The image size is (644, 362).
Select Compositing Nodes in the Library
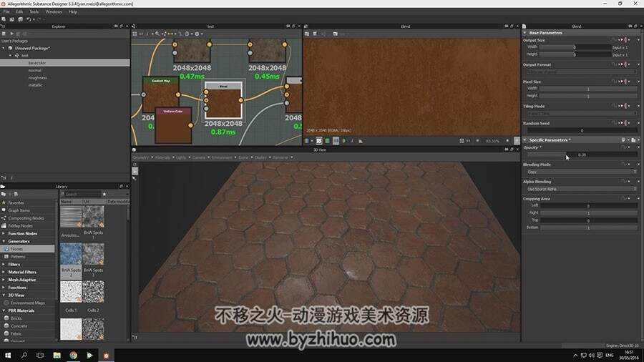(26, 218)
